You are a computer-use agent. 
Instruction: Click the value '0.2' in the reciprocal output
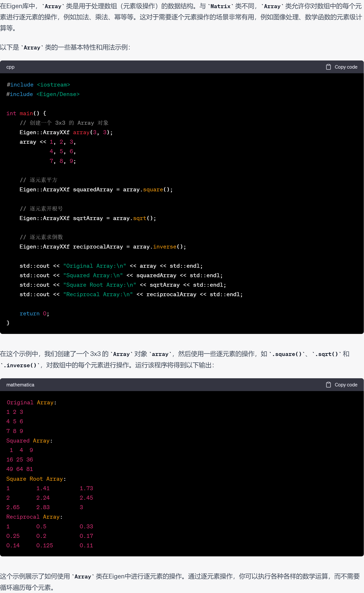[41, 536]
